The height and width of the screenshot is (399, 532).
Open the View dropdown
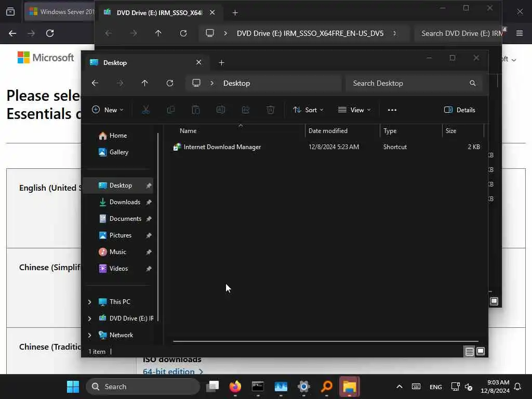354,110
